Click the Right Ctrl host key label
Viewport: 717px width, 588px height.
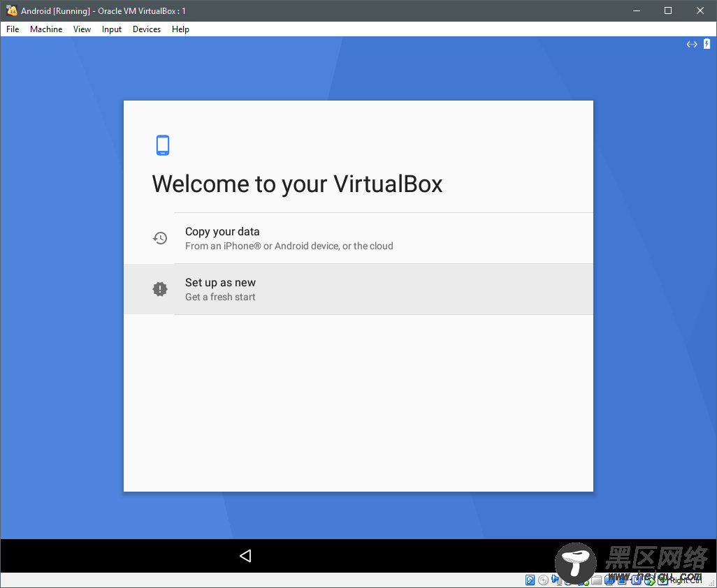click(685, 581)
